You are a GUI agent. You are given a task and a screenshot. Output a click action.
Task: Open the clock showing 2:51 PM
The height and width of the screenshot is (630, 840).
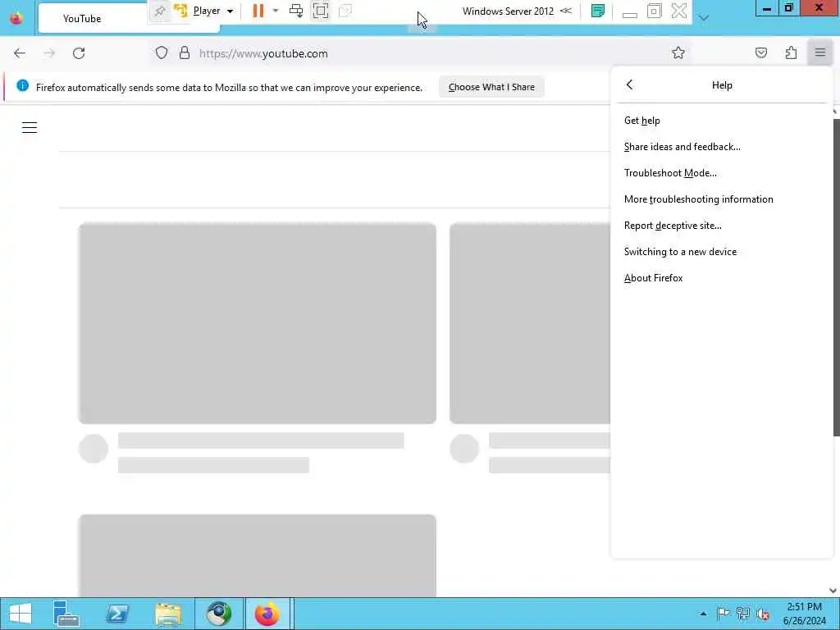[x=804, y=614]
